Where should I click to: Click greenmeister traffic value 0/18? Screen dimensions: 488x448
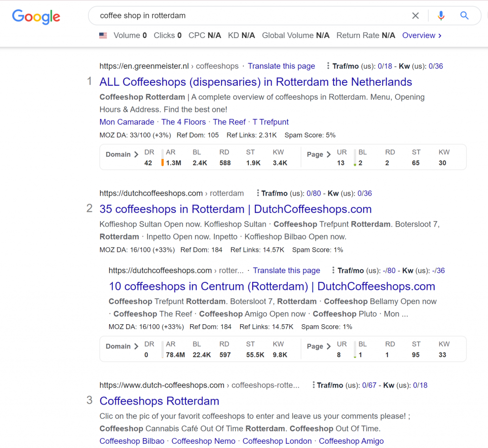pyautogui.click(x=385, y=66)
